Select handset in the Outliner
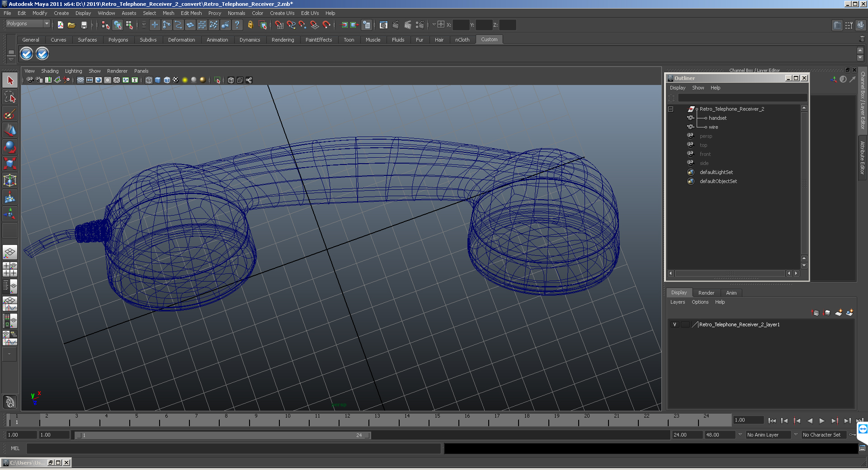Screen dimensions: 868x470 pyautogui.click(x=717, y=118)
